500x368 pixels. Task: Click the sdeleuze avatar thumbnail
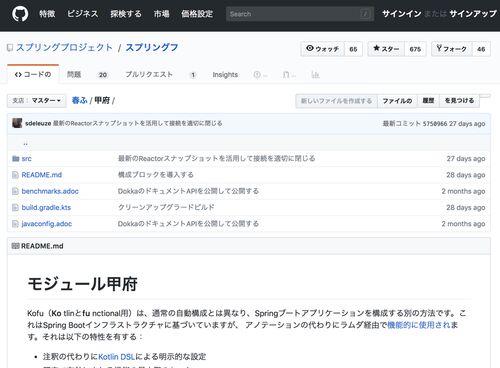(x=17, y=123)
